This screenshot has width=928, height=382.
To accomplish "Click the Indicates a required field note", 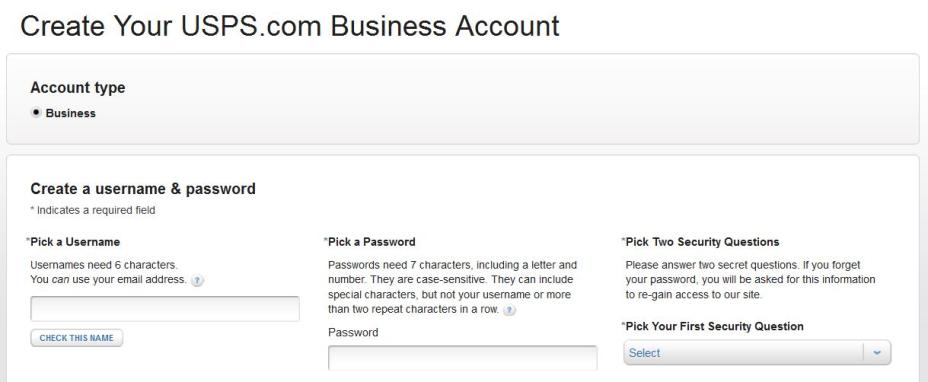I will [93, 210].
